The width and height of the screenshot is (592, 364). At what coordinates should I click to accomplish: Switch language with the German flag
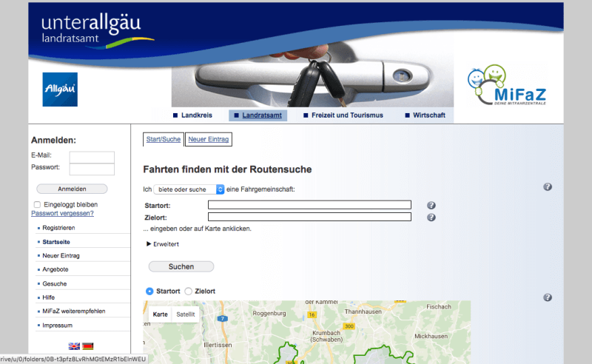tap(87, 346)
